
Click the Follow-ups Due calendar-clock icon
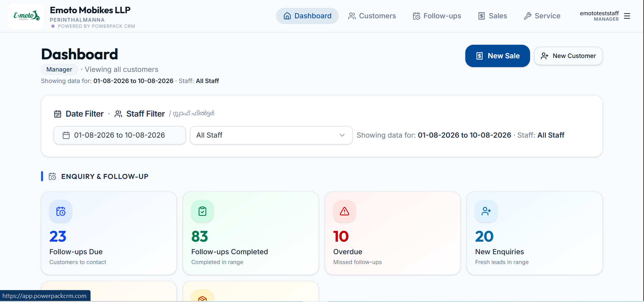pyautogui.click(x=61, y=211)
